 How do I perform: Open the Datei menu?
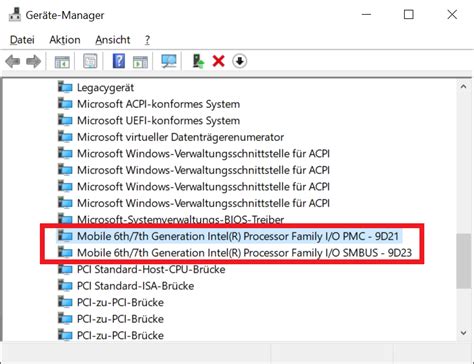(x=22, y=40)
